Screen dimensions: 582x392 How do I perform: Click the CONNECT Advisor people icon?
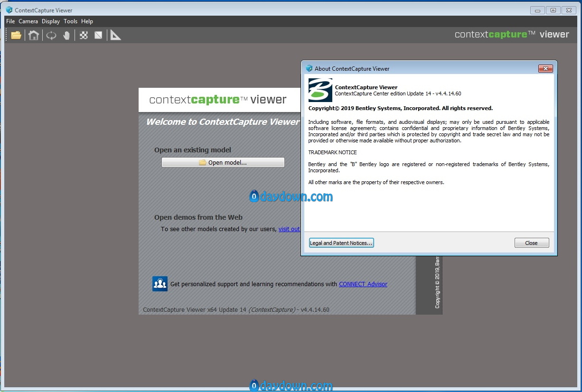pyautogui.click(x=160, y=283)
